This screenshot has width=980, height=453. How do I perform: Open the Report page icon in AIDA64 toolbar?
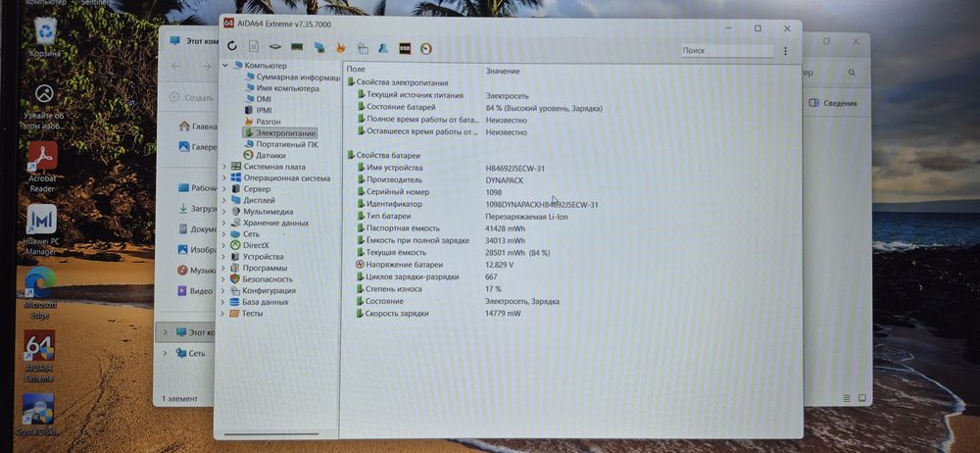click(253, 46)
